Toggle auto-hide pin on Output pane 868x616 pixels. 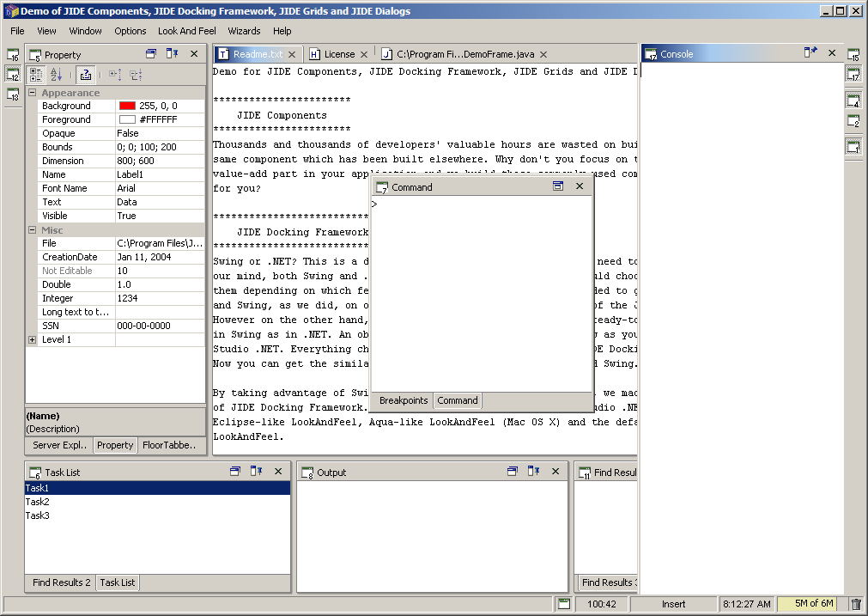(x=534, y=472)
